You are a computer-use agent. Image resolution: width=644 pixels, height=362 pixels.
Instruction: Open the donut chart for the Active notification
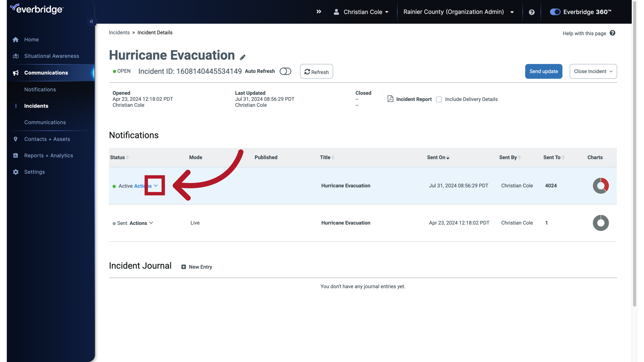pos(600,186)
